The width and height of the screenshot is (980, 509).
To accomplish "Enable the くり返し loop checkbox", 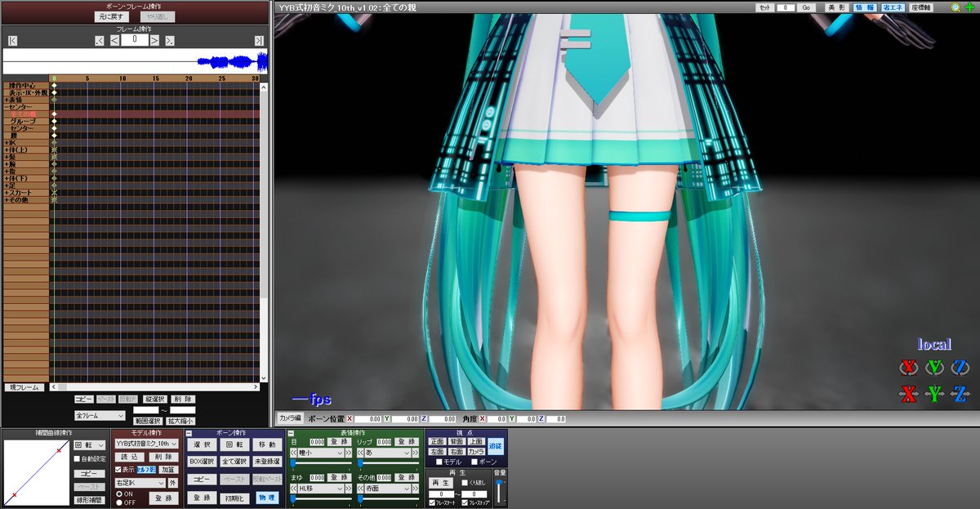I will [x=465, y=483].
